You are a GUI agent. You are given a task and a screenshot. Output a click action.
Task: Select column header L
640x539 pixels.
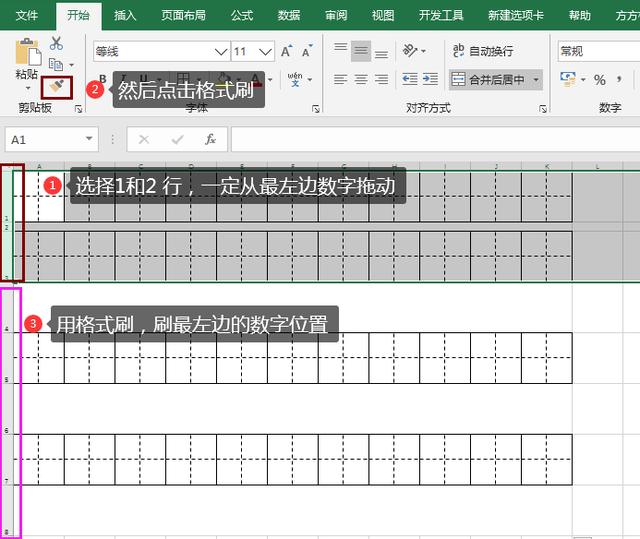[598, 166]
